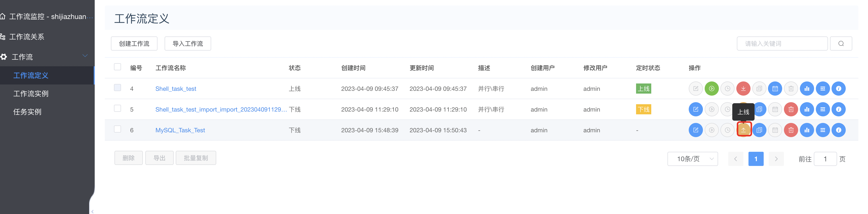This screenshot has height=214, width=868.
Task: Open tree view chart icon for Shell_task_test
Action: [807, 89]
